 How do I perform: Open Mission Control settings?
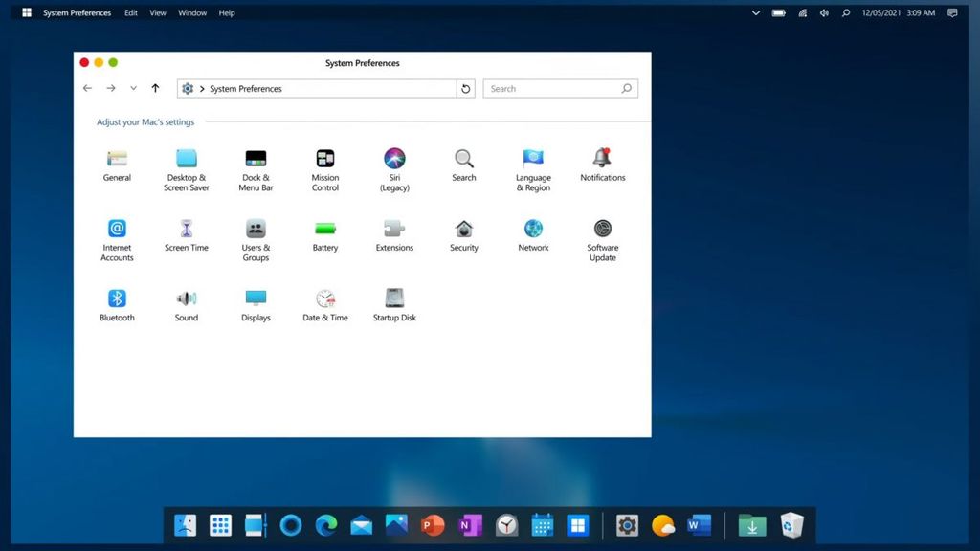click(x=325, y=160)
